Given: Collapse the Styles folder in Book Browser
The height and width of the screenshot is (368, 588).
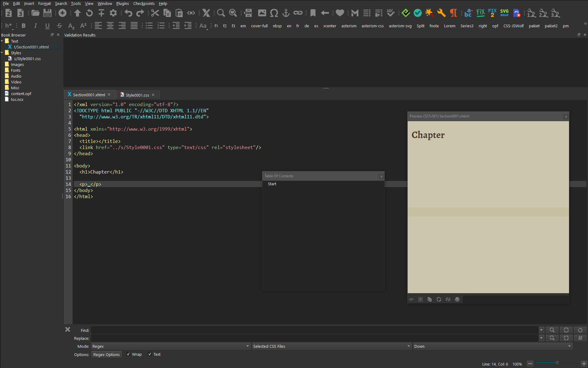Looking at the screenshot, I should coord(2,53).
